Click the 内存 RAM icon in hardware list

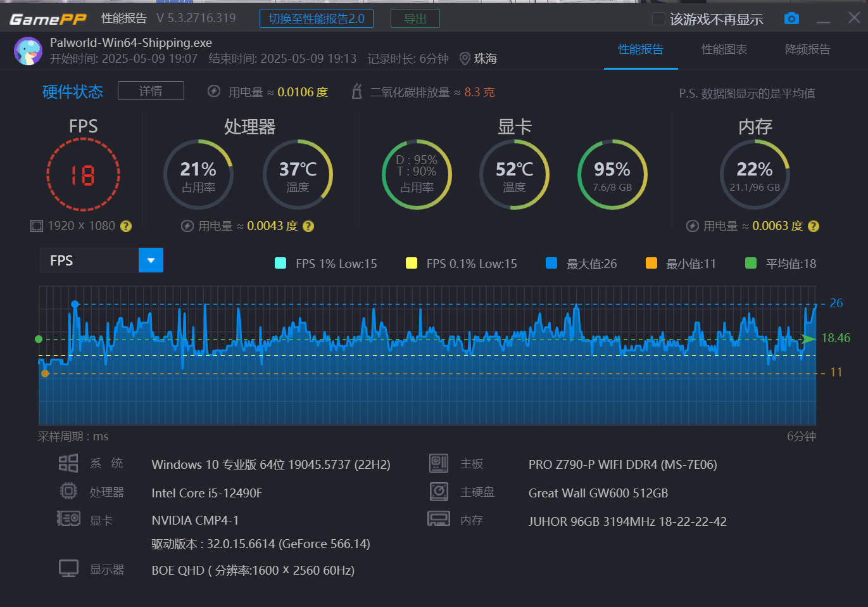(x=439, y=519)
